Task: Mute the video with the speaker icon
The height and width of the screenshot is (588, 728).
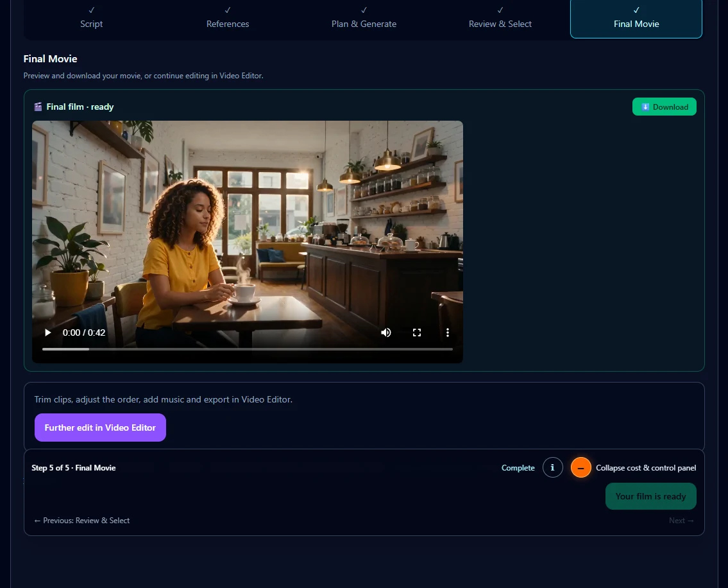Action: pos(386,333)
